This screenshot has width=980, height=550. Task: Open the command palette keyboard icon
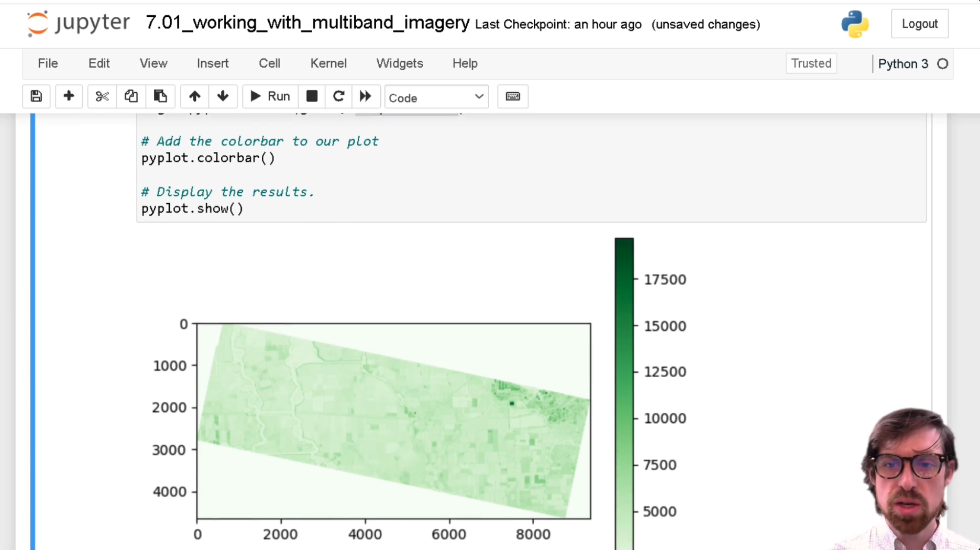[513, 96]
